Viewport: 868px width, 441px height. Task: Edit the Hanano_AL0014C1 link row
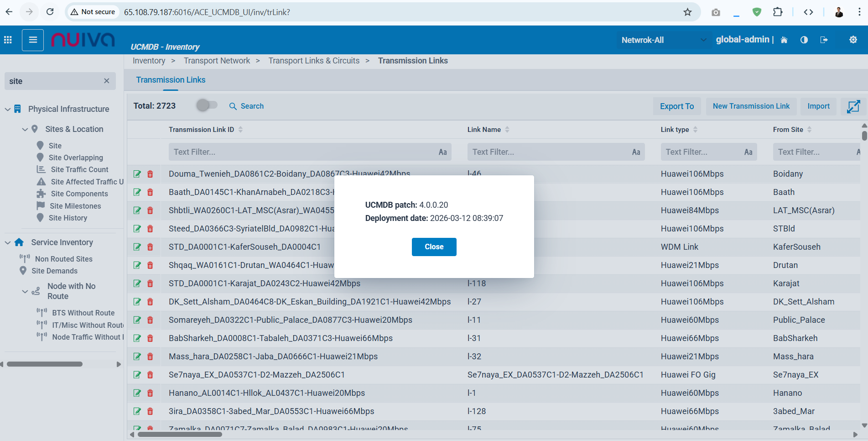[137, 393]
